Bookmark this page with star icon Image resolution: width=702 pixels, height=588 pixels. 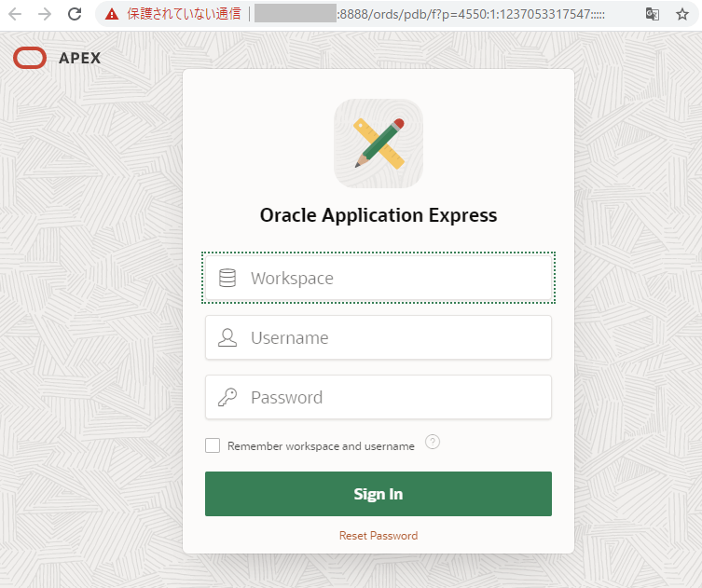coord(682,14)
